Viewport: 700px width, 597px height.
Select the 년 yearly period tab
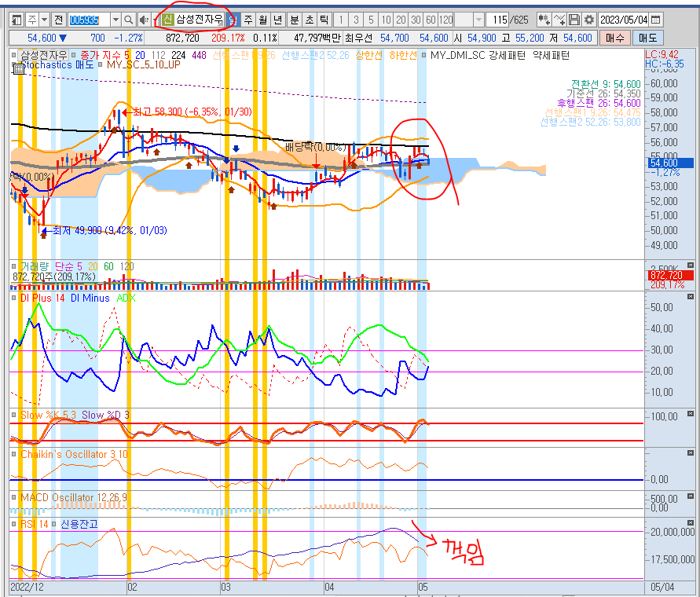point(277,20)
